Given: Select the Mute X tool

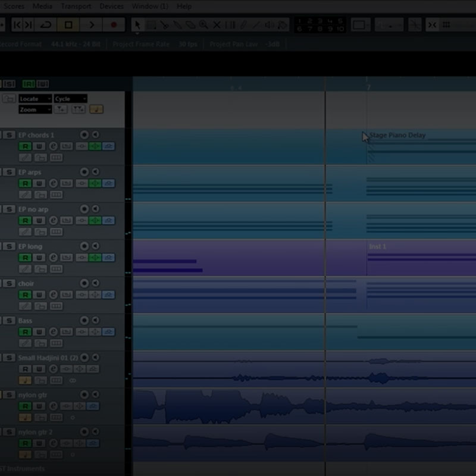Looking at the screenshot, I should coord(217,25).
